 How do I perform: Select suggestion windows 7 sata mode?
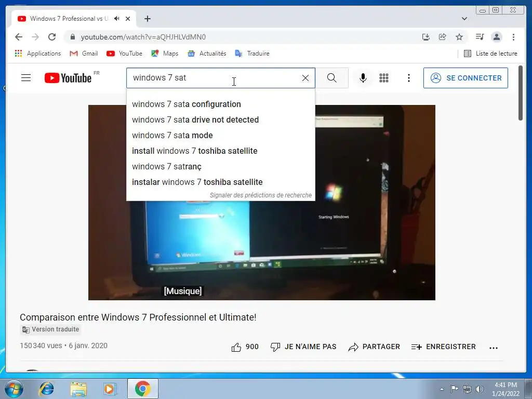coord(220,136)
